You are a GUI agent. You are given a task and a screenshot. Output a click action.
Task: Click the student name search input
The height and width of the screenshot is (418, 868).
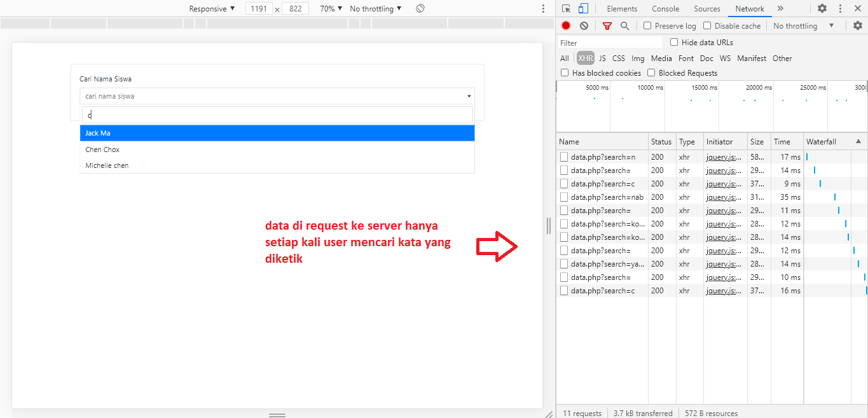278,115
